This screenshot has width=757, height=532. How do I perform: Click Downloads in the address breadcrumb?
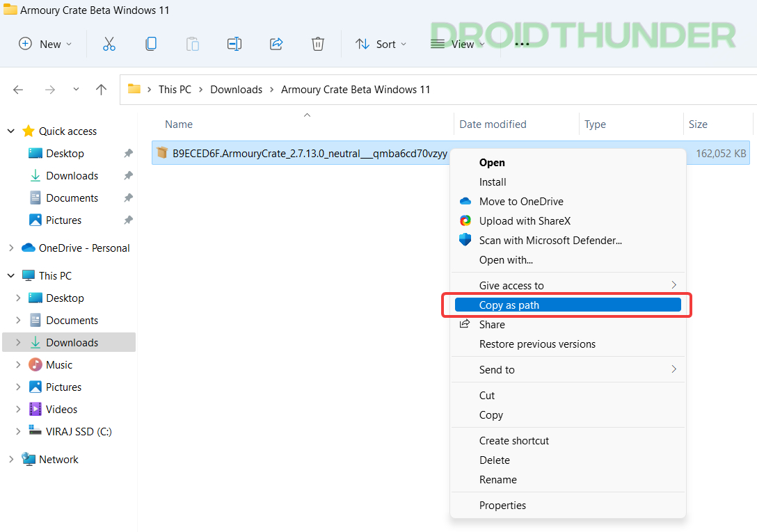coord(236,90)
